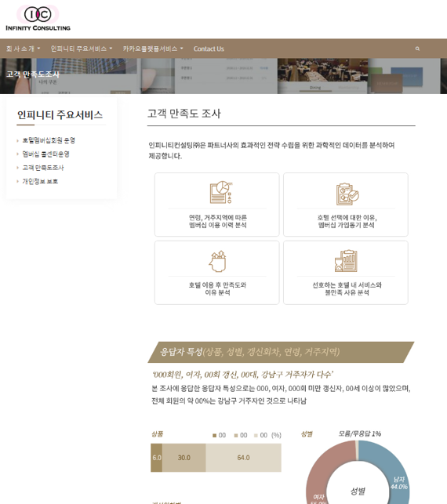Expand the 회사소개 dropdown menu
The height and width of the screenshot is (504, 447).
tap(24, 49)
